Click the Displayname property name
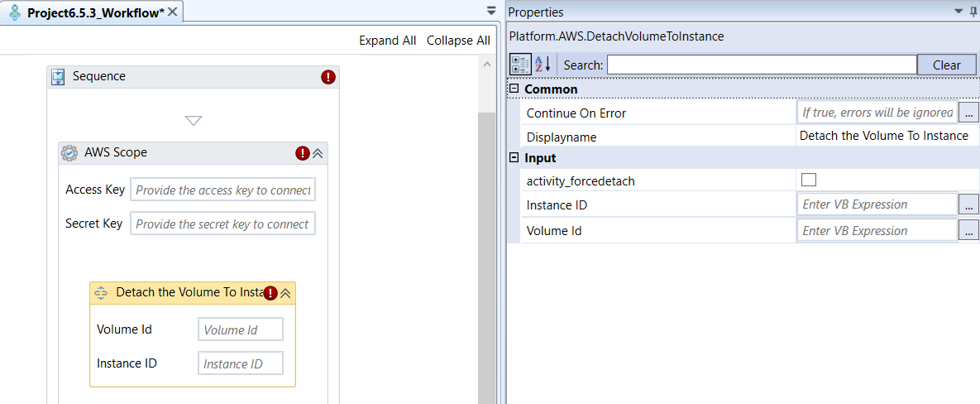Viewport: 980px width, 404px height. 562,137
